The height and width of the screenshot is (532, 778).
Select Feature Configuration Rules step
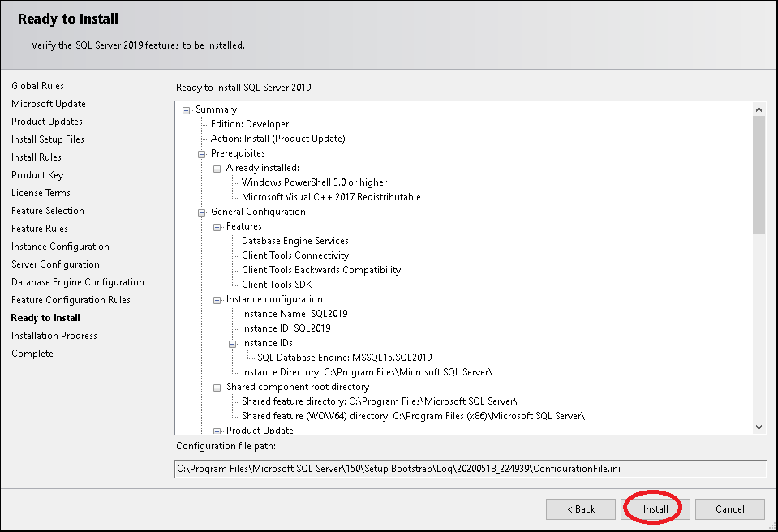pos(71,300)
